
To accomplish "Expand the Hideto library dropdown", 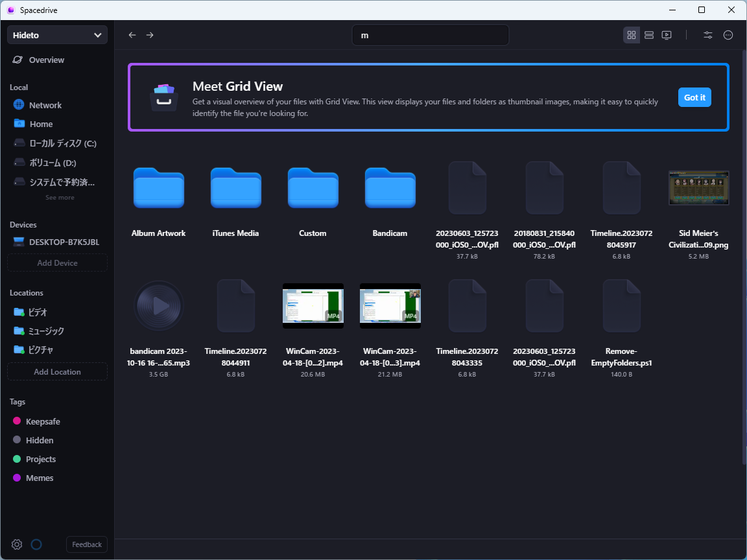I will pyautogui.click(x=57, y=34).
